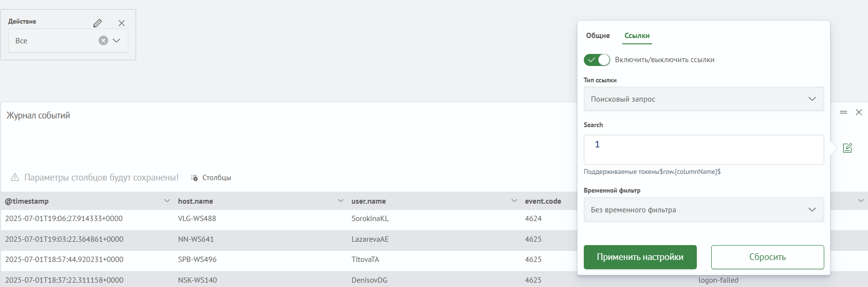Collapse the Журнал событий panel
This screenshot has height=287, width=868.
(x=843, y=112)
